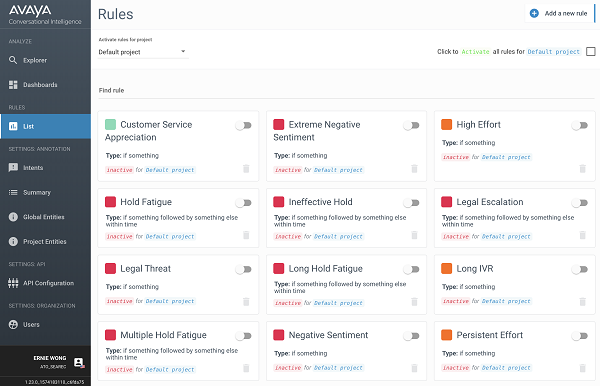
Task: Click the Intents chat bubble icon
Action: pos(13,168)
